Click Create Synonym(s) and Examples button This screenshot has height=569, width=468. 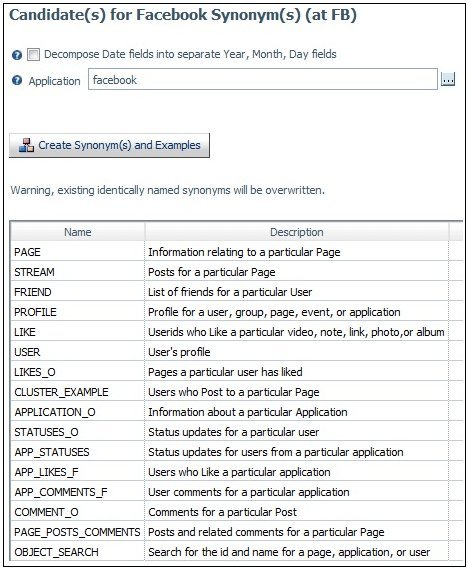pyautogui.click(x=109, y=145)
